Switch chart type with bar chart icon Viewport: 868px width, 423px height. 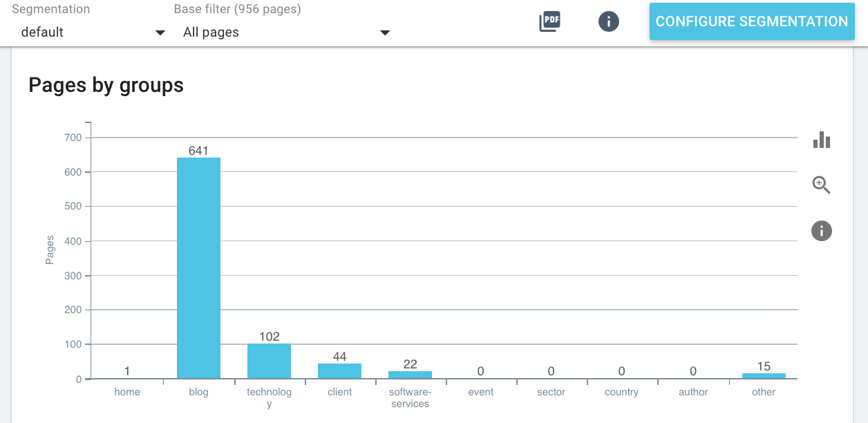822,140
